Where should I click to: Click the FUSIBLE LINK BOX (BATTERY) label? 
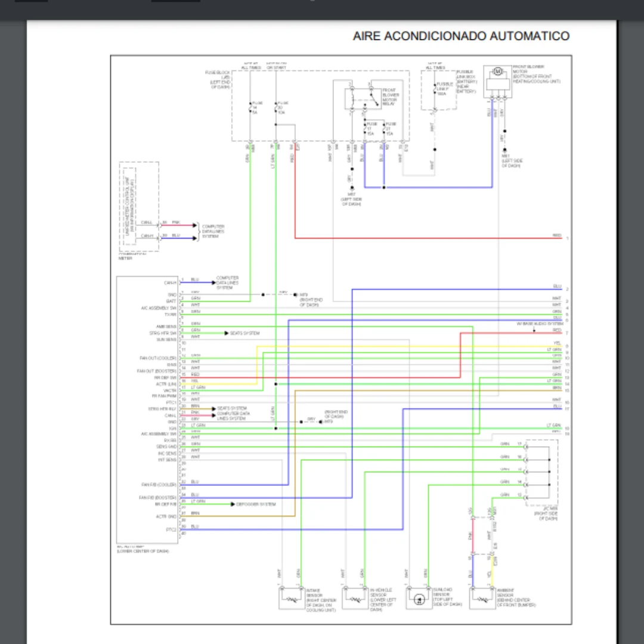coord(467,81)
